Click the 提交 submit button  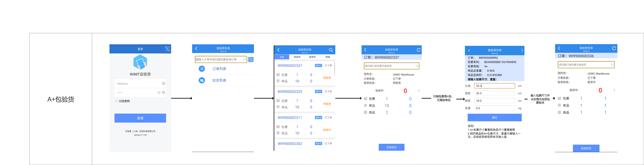pyautogui.click(x=494, y=118)
